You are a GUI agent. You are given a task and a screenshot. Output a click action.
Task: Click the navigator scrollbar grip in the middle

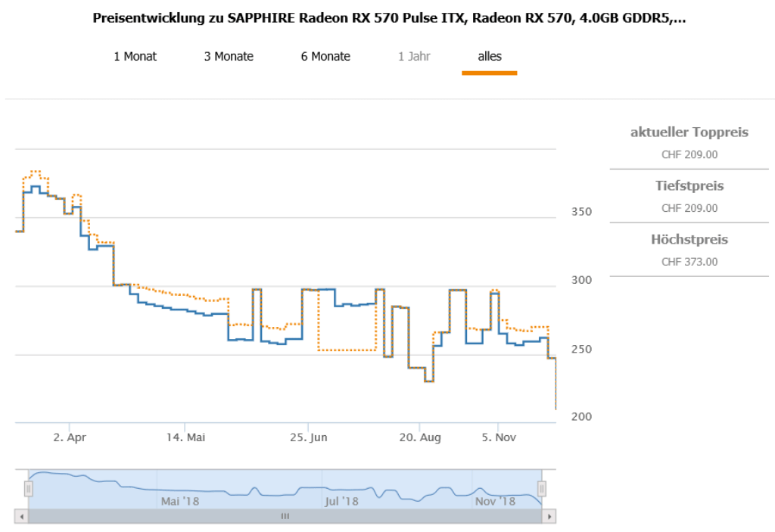coord(285,516)
